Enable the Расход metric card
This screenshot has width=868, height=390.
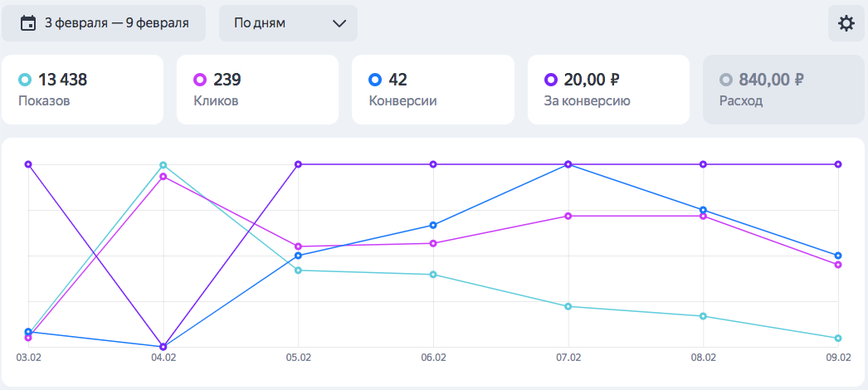784,90
